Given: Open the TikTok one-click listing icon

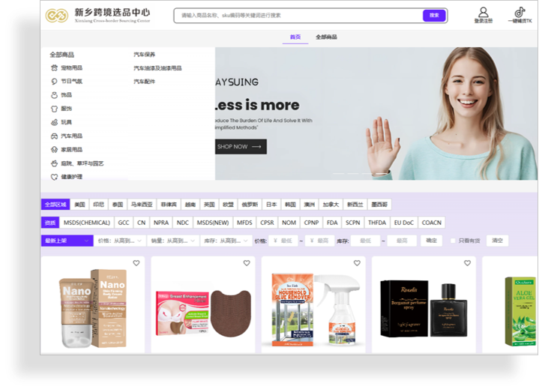Looking at the screenshot, I should 520,13.
